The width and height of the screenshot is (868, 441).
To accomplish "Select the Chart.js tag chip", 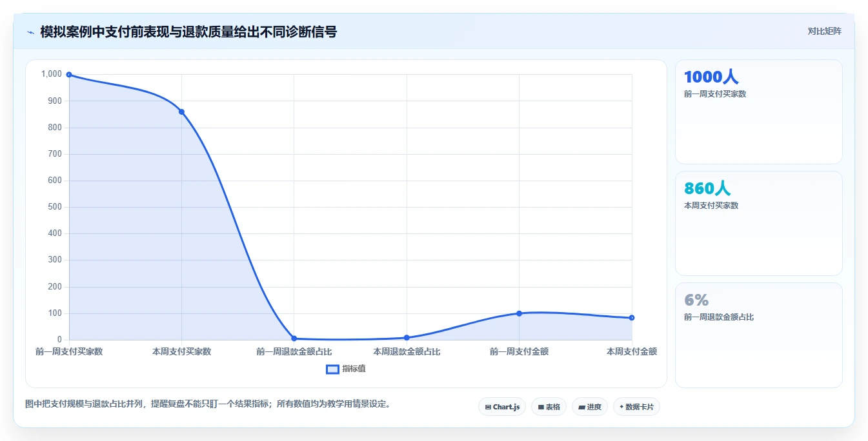I will [x=502, y=407].
